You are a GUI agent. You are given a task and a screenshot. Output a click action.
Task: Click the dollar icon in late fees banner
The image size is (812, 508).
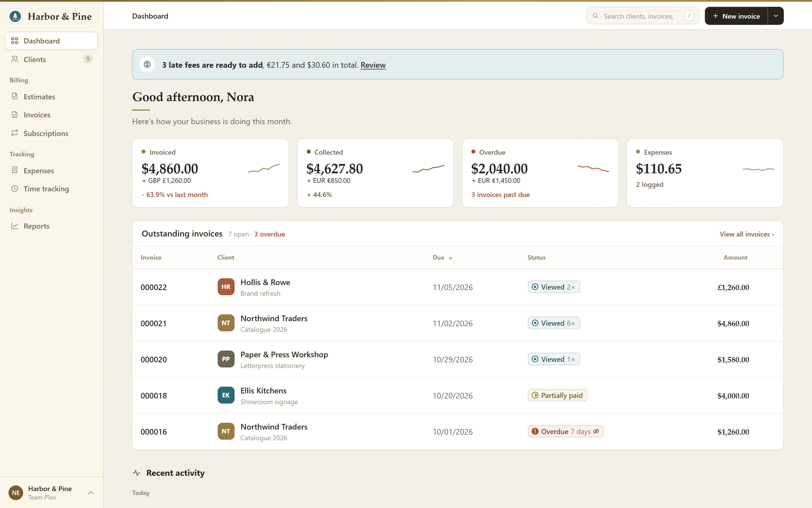[x=147, y=64]
